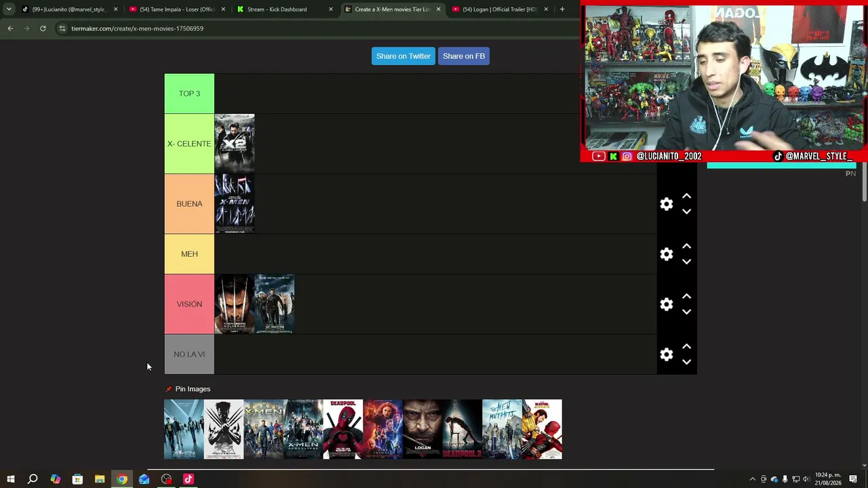Pick the Logan poster
868x488 pixels.
[422, 429]
